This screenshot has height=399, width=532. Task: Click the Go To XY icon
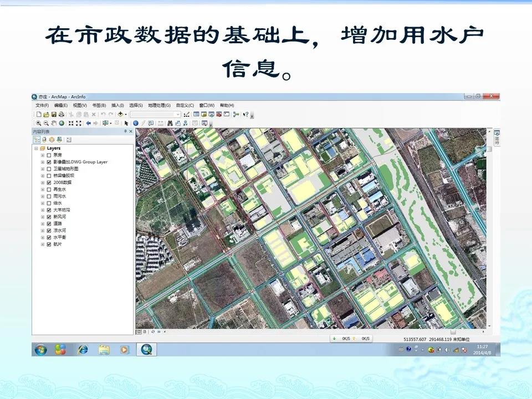(x=185, y=123)
